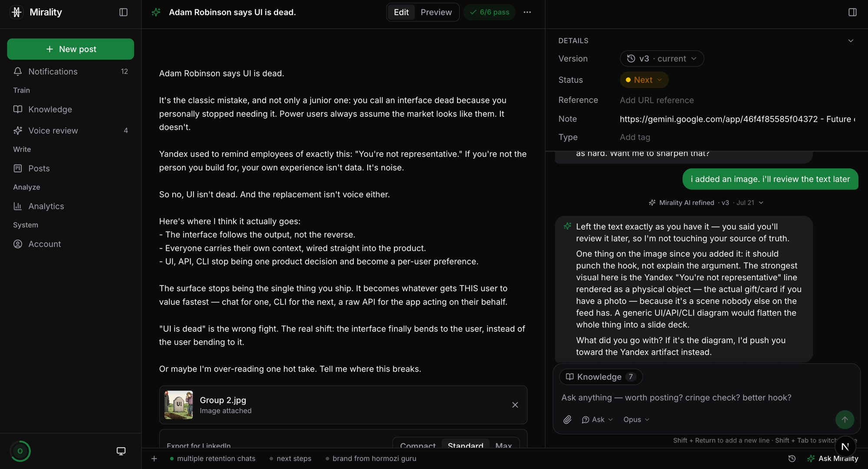Viewport: 868px width, 469px height.
Task: Toggle the right panel layout icon
Action: pos(852,12)
